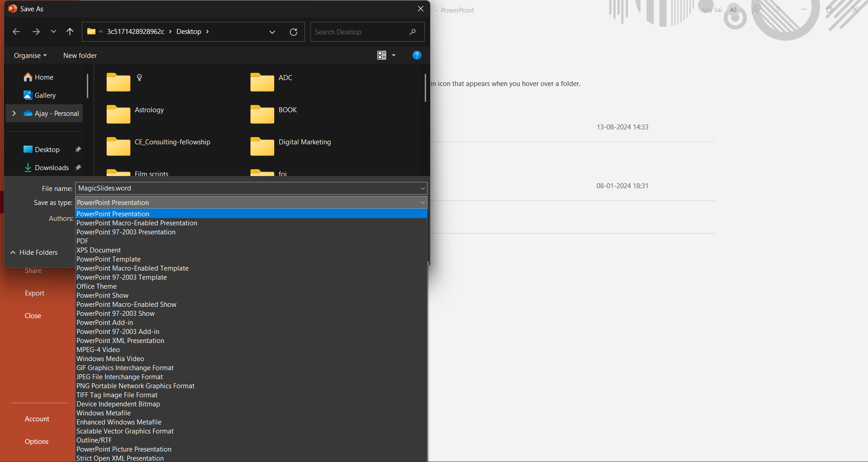This screenshot has height=462, width=868.
Task: Choose PowerPoint Macro-Enabled Presentation type
Action: [251, 223]
